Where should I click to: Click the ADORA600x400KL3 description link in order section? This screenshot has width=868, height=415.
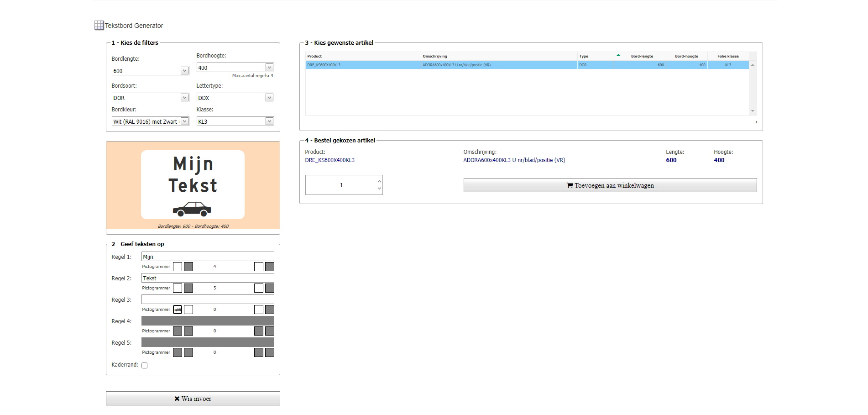[514, 160]
